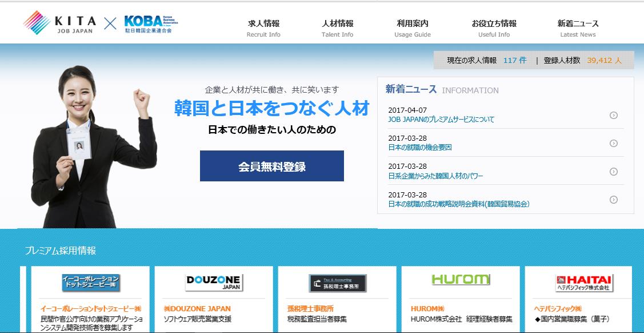Viewport: 644px width, 333px height.
Task: Click the イーコーポレーションドットジェーピー company logo
Action: point(91,283)
